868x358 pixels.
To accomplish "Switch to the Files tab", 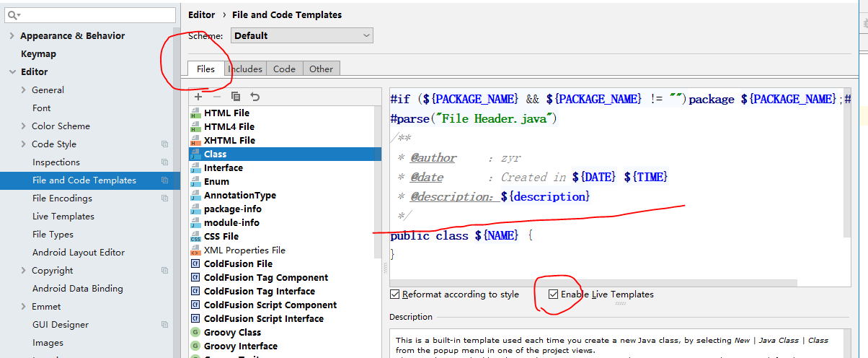I will click(x=205, y=69).
